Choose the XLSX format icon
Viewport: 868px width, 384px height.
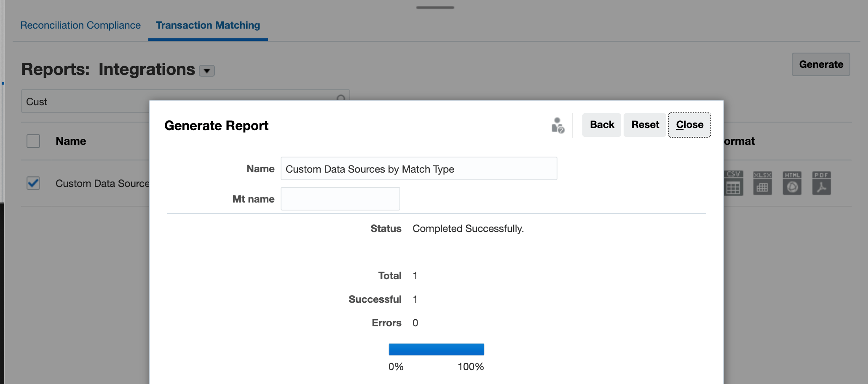762,184
